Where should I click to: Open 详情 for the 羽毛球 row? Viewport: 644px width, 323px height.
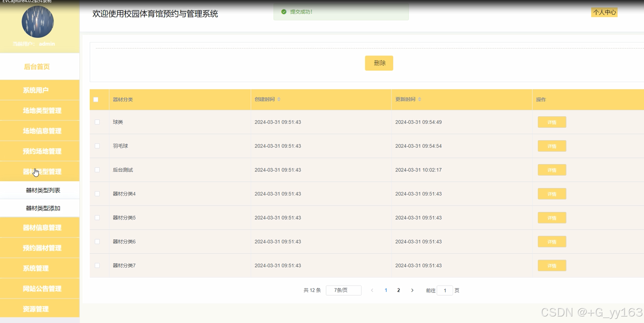pyautogui.click(x=552, y=146)
